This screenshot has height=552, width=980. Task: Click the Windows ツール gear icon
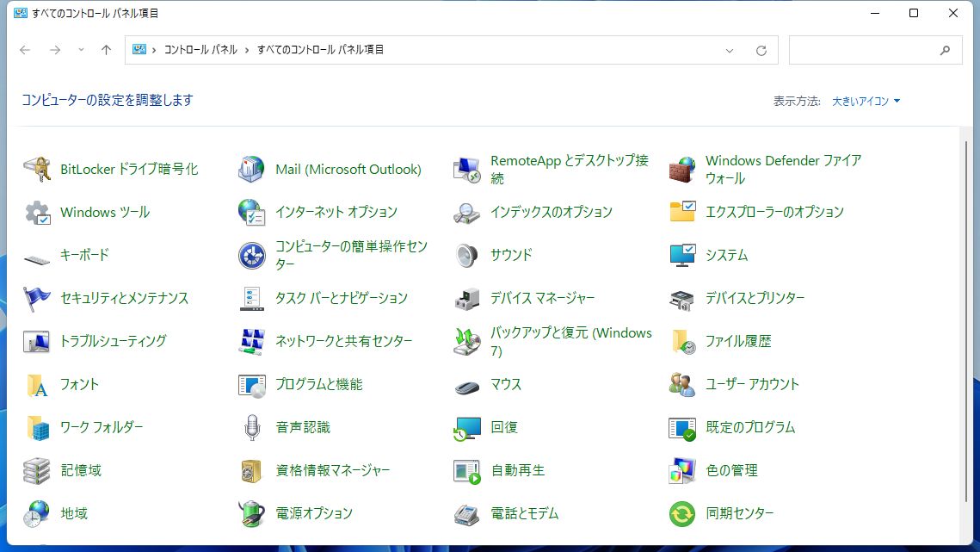point(37,212)
